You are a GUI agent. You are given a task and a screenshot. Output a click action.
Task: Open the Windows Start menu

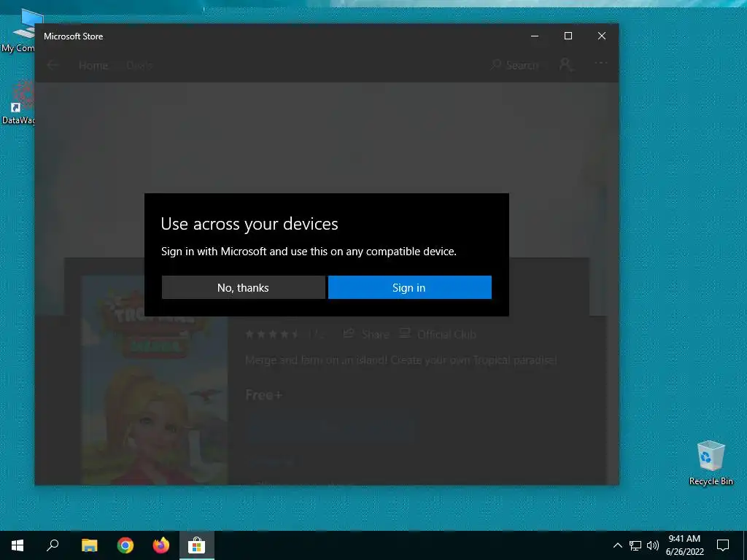point(18,545)
